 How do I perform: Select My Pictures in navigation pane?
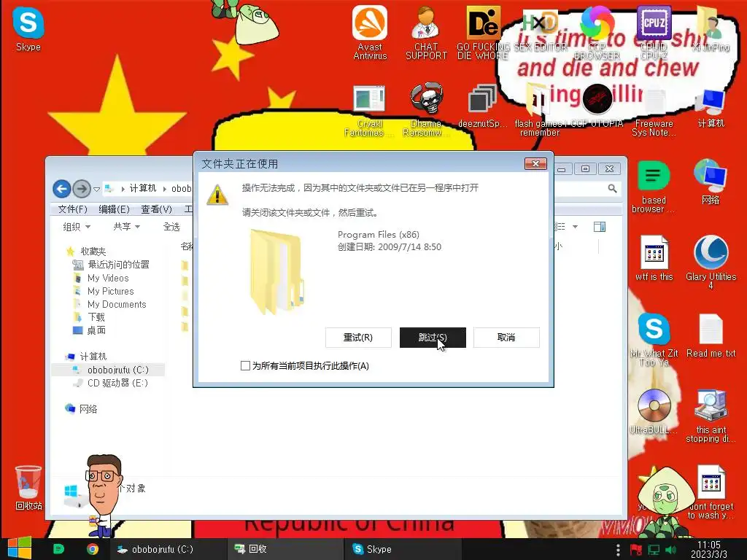point(111,291)
